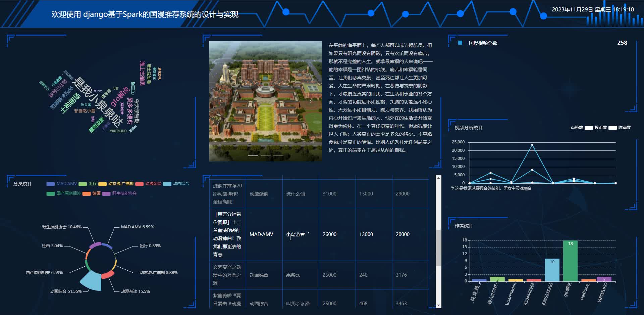Select the third carousel indicator dash
644x315 pixels.
(278, 156)
